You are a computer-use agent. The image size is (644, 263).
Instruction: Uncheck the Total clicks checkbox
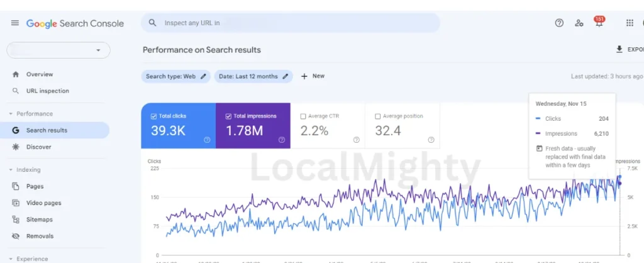click(x=153, y=116)
